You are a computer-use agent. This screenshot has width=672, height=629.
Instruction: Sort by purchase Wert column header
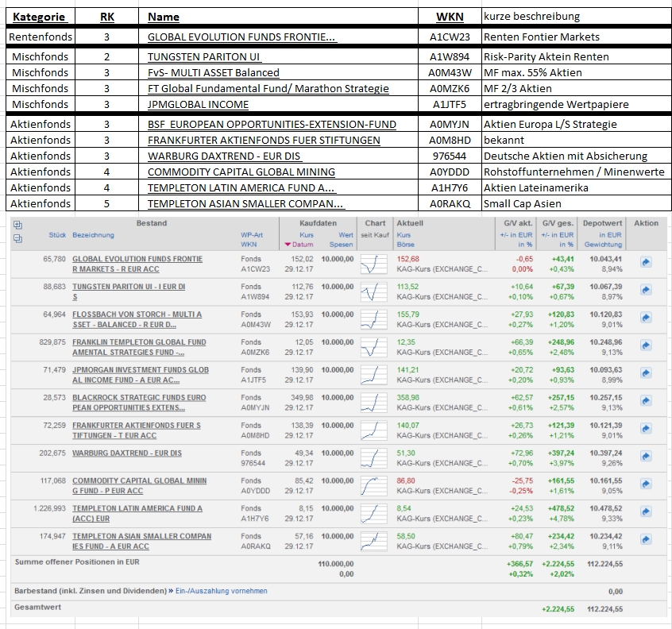click(x=346, y=235)
